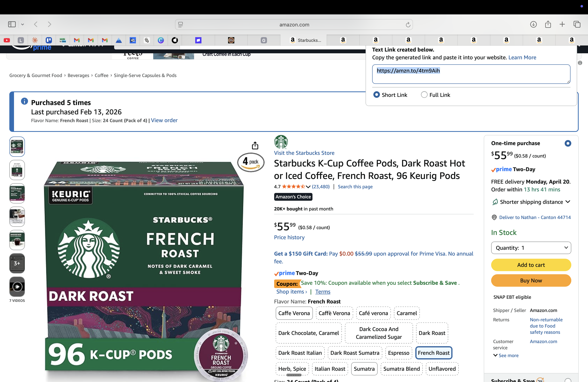Open the page menu icon in the address bar

pos(181,25)
